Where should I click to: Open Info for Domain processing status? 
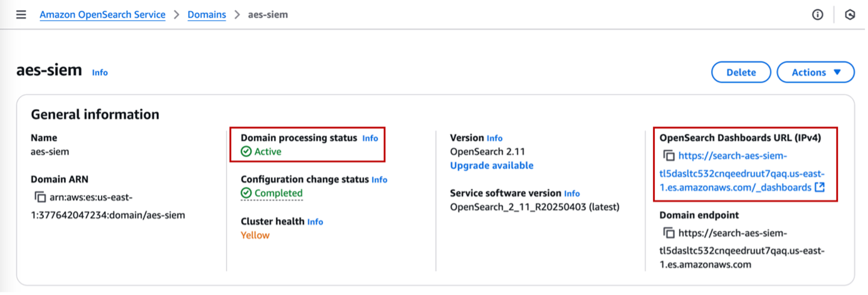(370, 138)
